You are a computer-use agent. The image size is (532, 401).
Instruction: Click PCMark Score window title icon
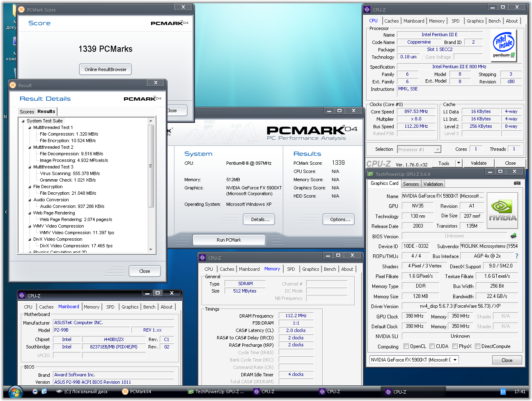pyautogui.click(x=21, y=9)
